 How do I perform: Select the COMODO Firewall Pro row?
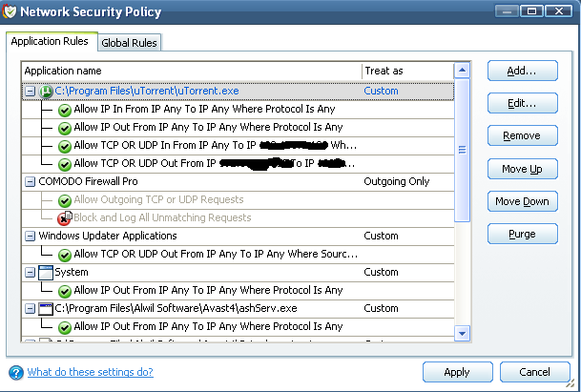(x=238, y=181)
